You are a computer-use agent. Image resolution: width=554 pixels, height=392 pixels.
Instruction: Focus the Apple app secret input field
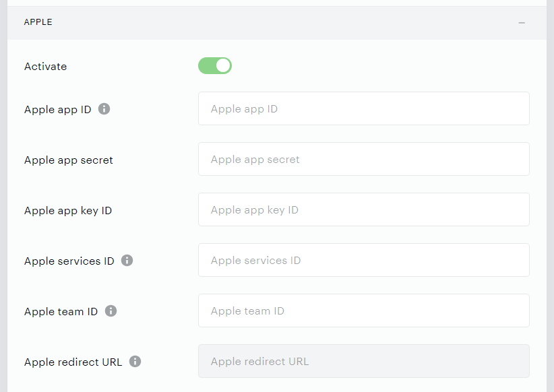click(x=363, y=159)
